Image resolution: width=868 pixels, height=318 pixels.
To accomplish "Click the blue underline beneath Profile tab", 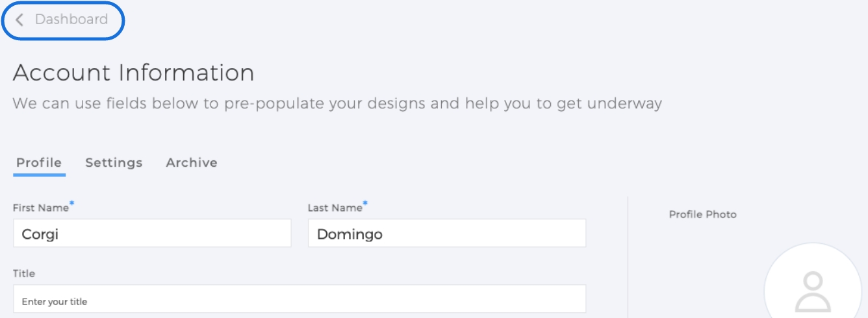I will pyautogui.click(x=39, y=175).
